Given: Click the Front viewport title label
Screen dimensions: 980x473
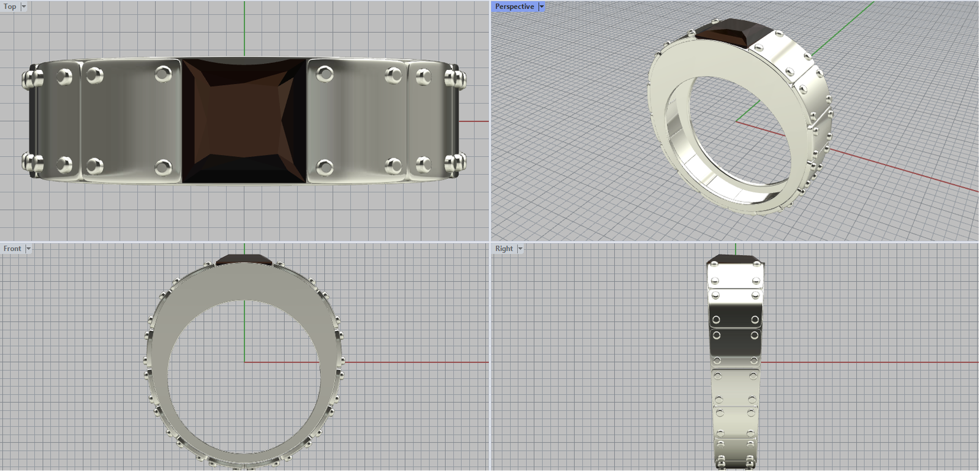Looking at the screenshot, I should (12, 249).
